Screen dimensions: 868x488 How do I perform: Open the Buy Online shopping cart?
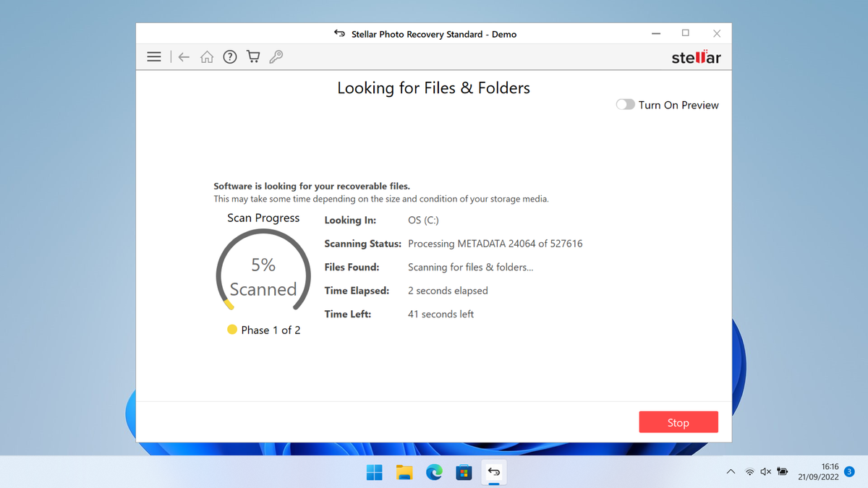(252, 56)
